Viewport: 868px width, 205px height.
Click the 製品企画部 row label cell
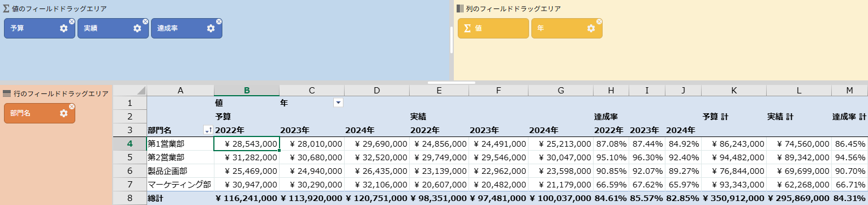pos(181,171)
